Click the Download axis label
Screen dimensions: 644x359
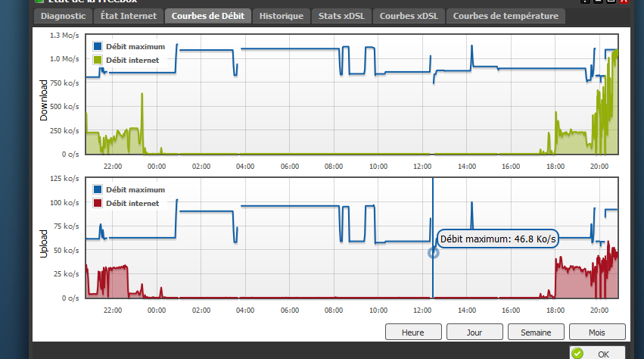44,100
